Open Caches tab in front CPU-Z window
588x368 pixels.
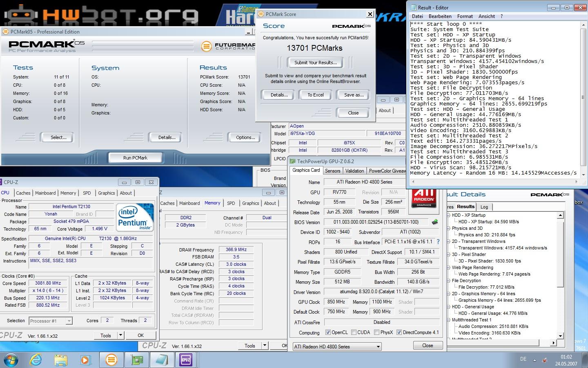pos(23,193)
